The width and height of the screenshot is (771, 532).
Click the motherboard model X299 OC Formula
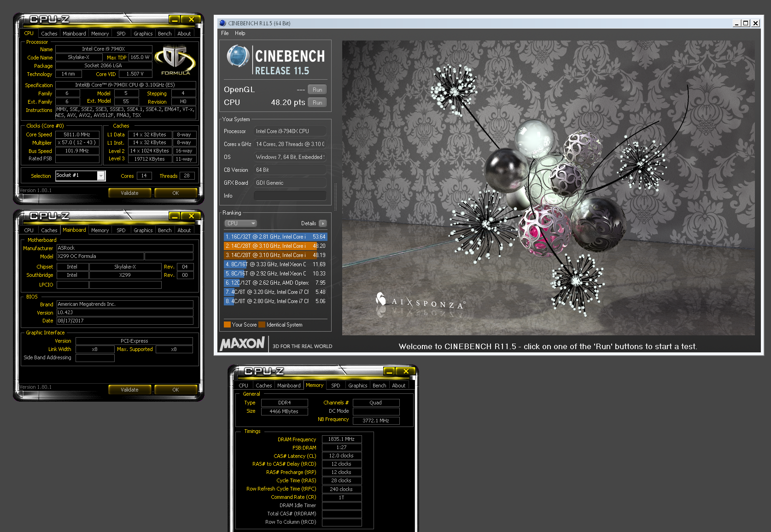point(100,256)
